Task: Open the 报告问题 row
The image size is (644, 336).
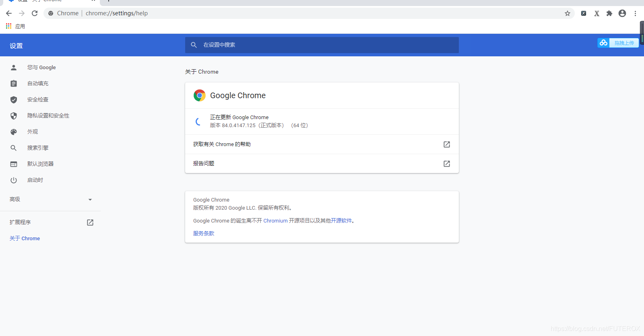Action: (x=322, y=164)
